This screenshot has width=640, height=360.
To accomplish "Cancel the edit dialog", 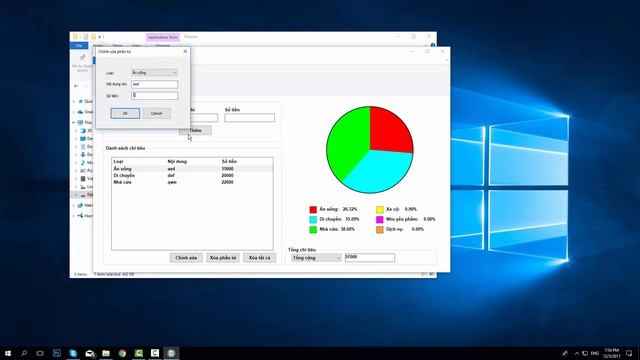I will tap(156, 113).
